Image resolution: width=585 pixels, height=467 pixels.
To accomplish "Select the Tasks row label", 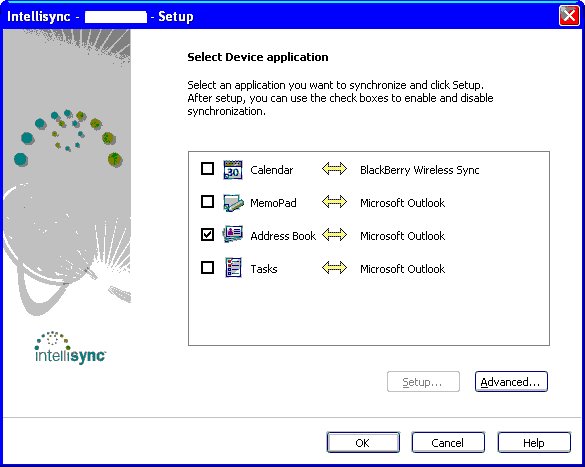I will click(x=264, y=269).
